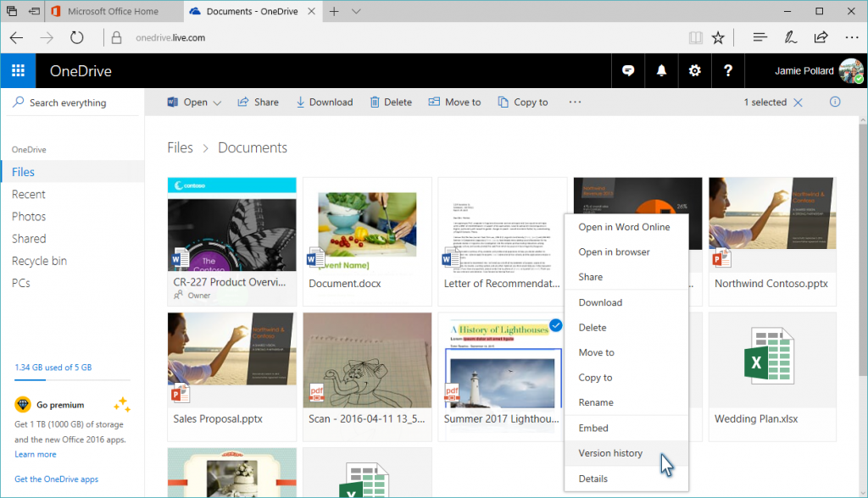Click the Learn more link
This screenshot has height=498, width=868.
(x=35, y=454)
